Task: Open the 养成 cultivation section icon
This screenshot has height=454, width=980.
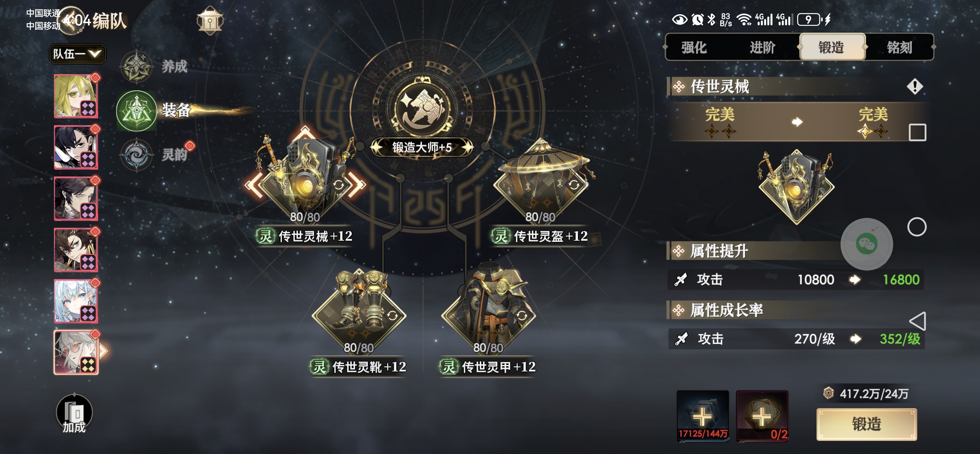Action: [x=136, y=67]
